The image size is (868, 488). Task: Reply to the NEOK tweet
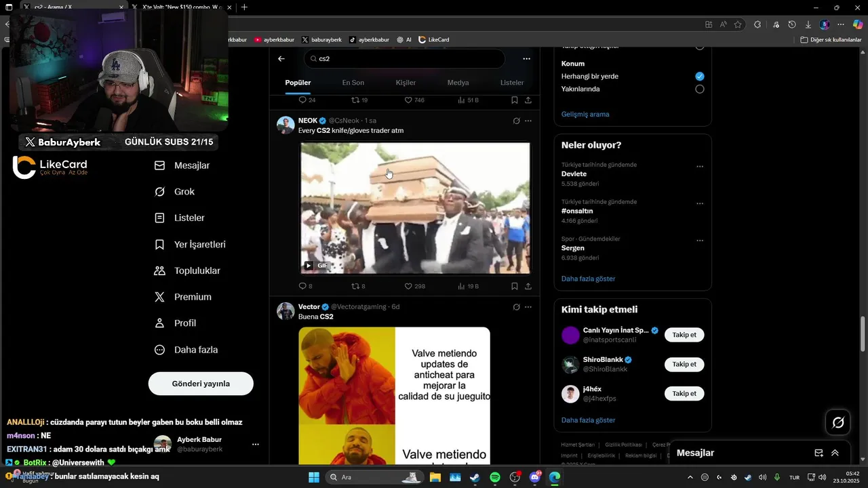pos(305,286)
